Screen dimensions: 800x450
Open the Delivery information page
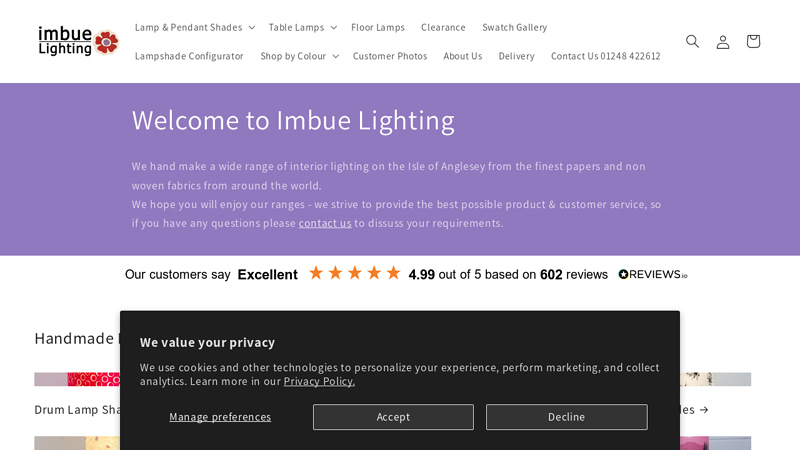[x=516, y=56]
